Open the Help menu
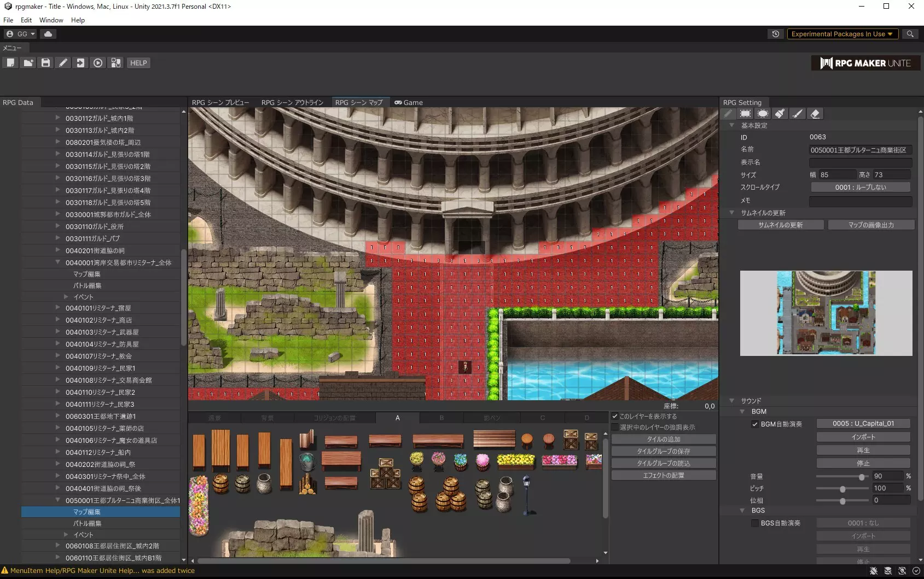 click(78, 20)
